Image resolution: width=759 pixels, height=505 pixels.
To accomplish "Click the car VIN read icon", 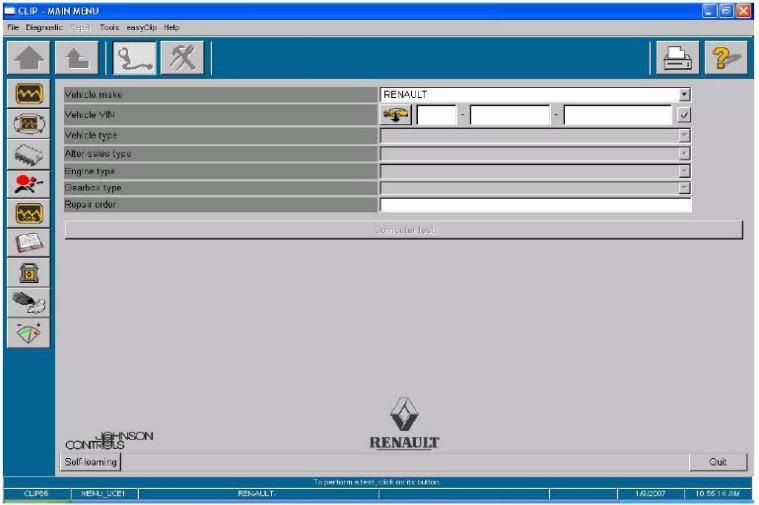I will [395, 115].
